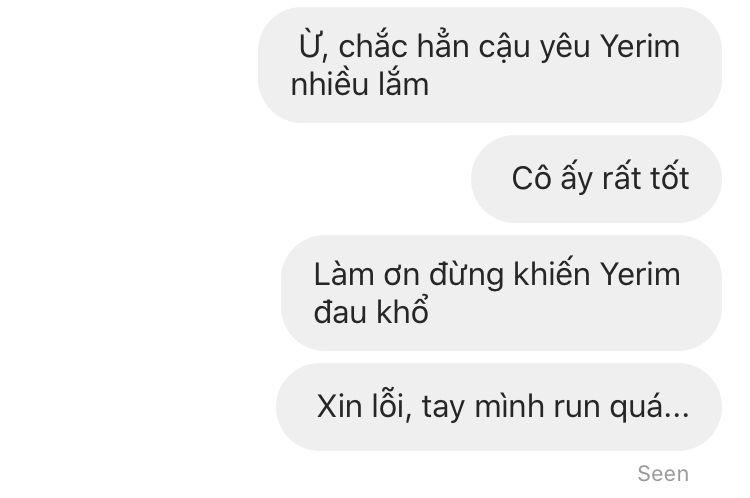Click the words 'tay mình' in the last bubble
This screenshot has height=498, width=750.
(483, 408)
